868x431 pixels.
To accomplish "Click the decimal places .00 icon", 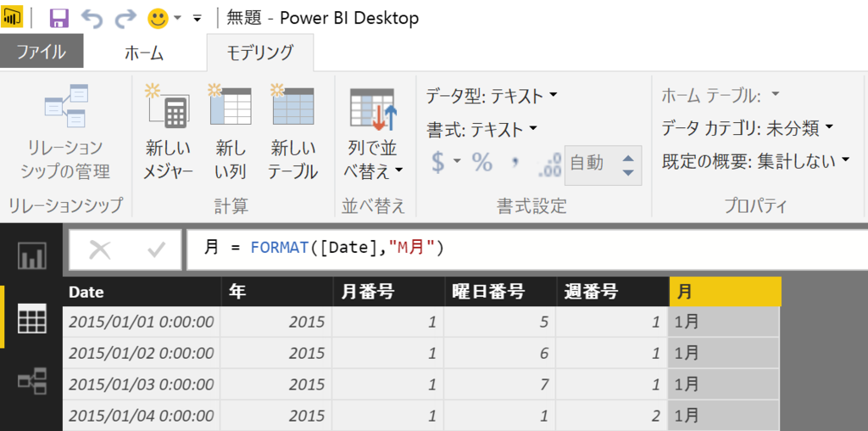I will point(549,165).
